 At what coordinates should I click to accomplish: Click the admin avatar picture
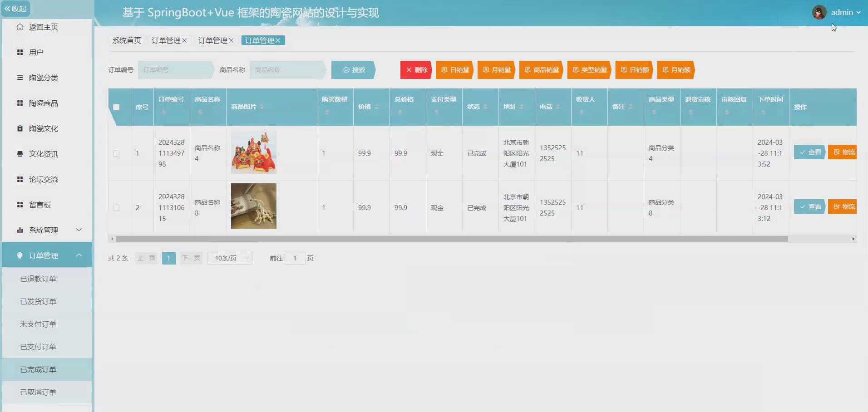point(819,12)
